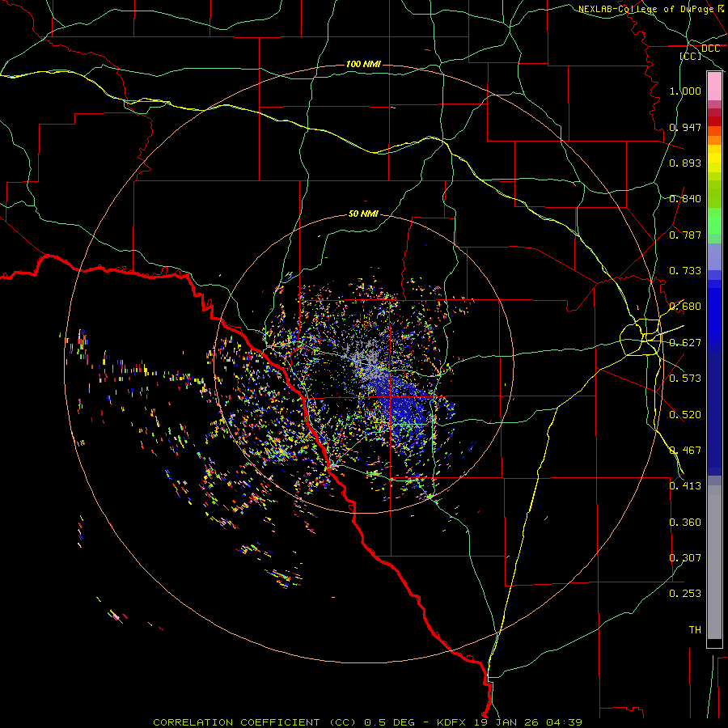Select the 0.947 legend value

[x=685, y=127]
